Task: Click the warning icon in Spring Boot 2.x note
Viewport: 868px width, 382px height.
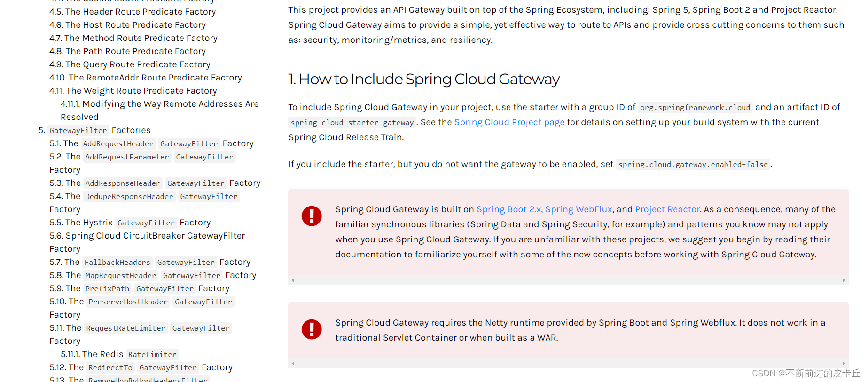Action: 312,216
